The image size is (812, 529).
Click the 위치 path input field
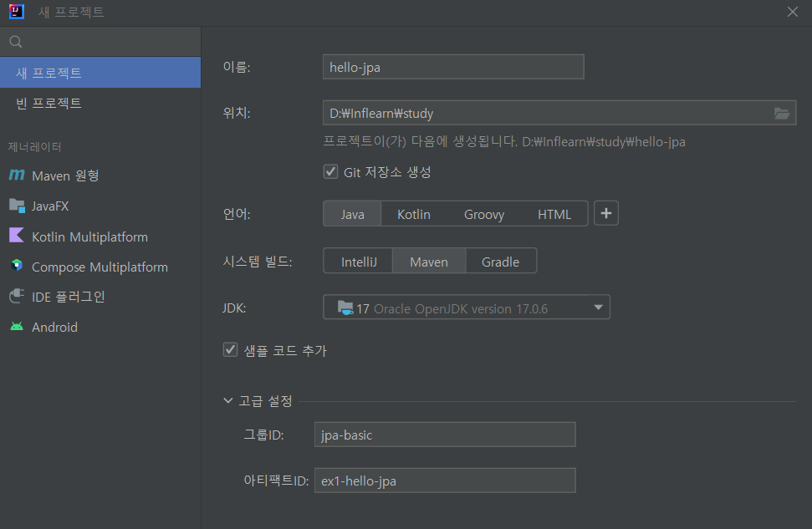click(559, 113)
